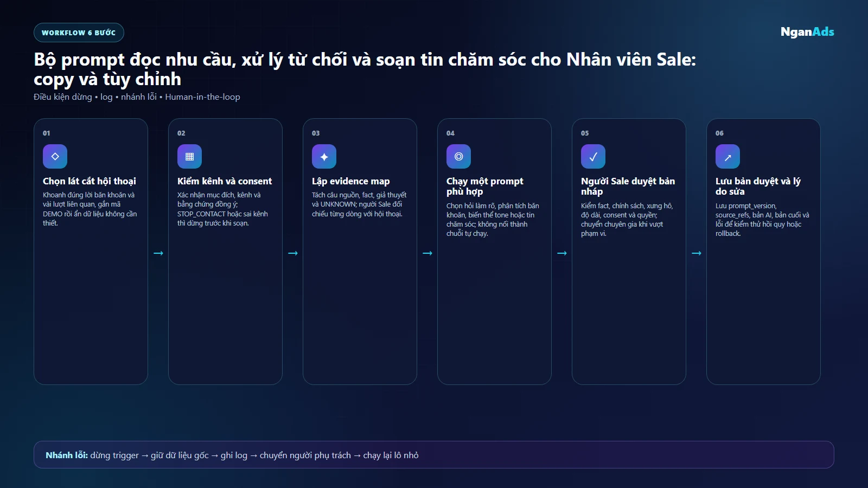Click the description starting Chọn hỏi làm rõ
Image resolution: width=868 pixels, height=488 pixels.
[x=493, y=220]
